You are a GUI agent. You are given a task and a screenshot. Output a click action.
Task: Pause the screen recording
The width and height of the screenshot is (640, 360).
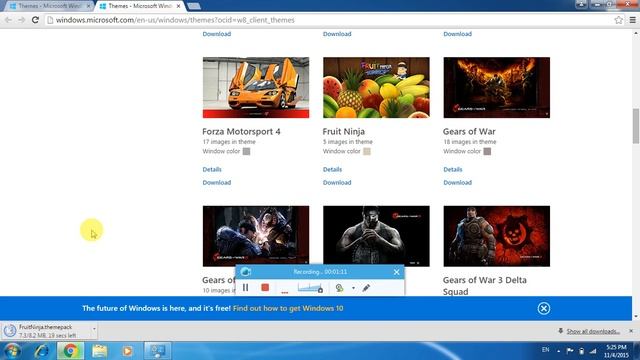245,287
